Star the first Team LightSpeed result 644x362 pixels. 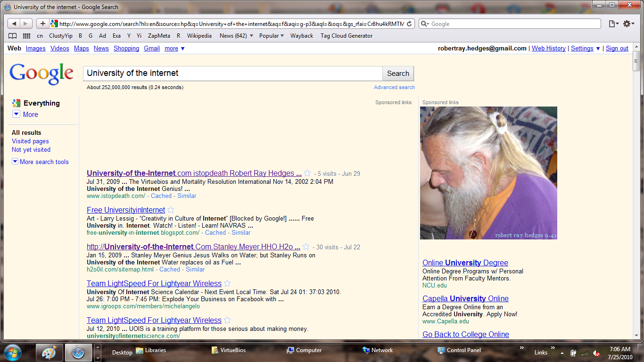pyautogui.click(x=227, y=283)
